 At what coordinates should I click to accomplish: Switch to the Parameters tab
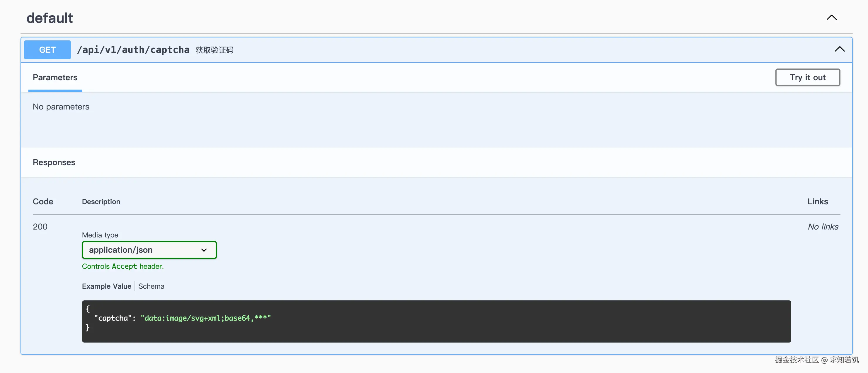pyautogui.click(x=55, y=77)
